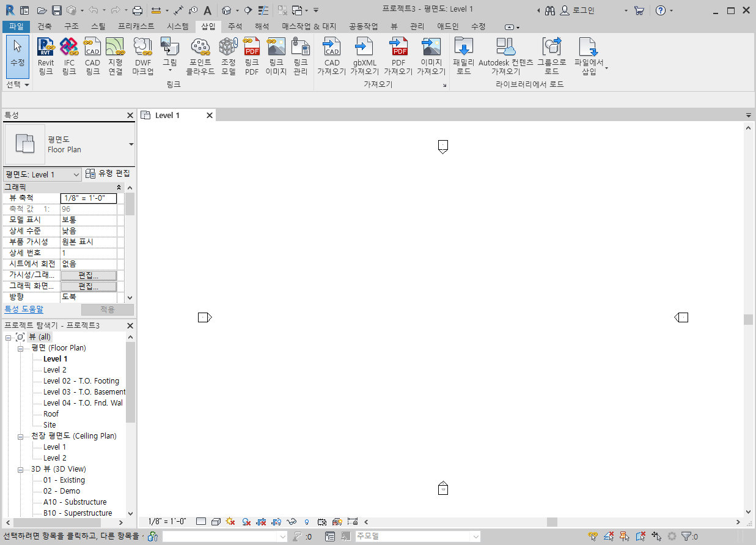Select Level 2 under floor plans
Screen dimensions: 756x545
coord(55,370)
